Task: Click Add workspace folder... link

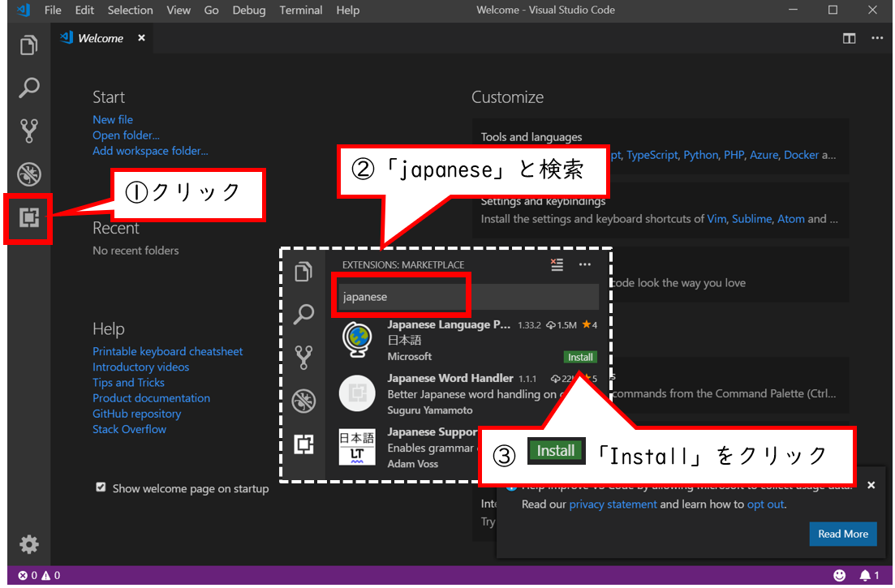Action: click(x=150, y=151)
